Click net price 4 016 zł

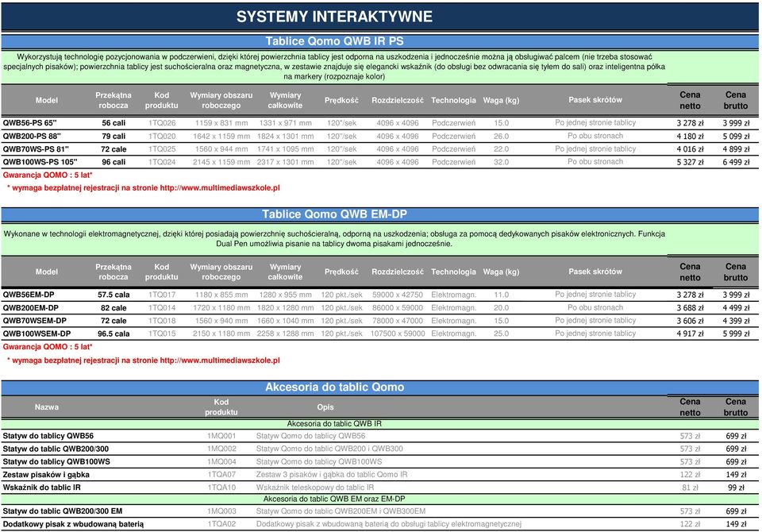click(x=690, y=149)
